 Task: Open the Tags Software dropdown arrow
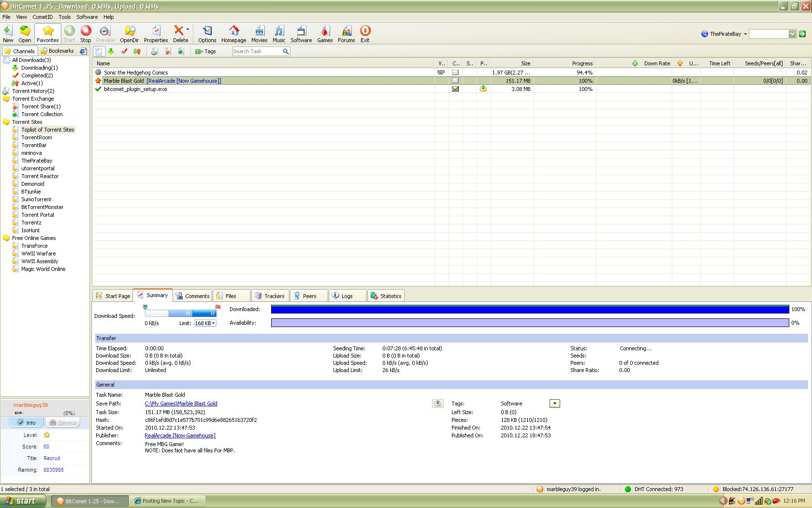click(554, 403)
